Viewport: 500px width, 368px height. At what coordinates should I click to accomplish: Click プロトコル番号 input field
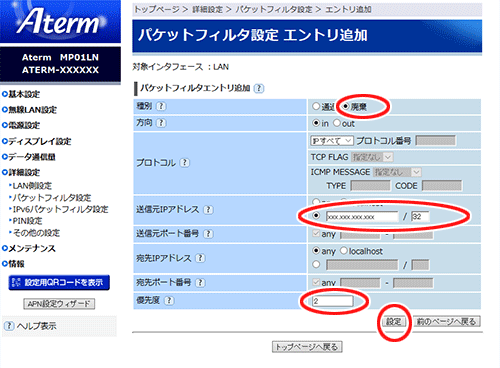(x=436, y=141)
